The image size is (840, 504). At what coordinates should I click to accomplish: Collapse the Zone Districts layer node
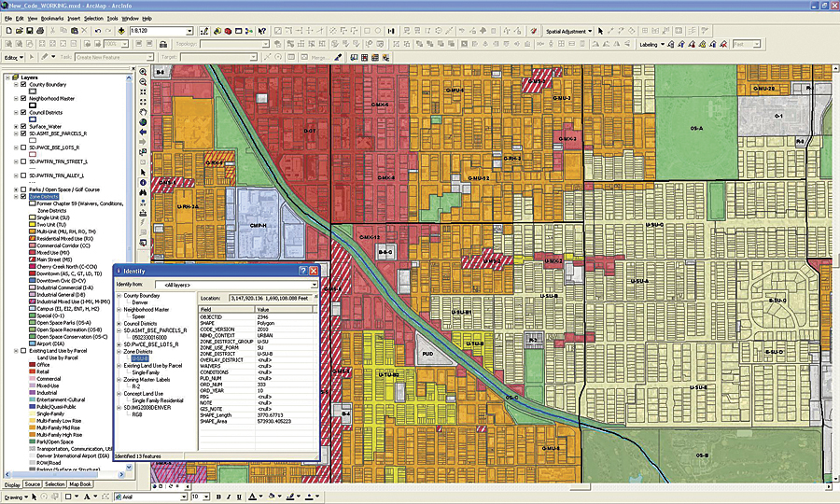[16, 197]
